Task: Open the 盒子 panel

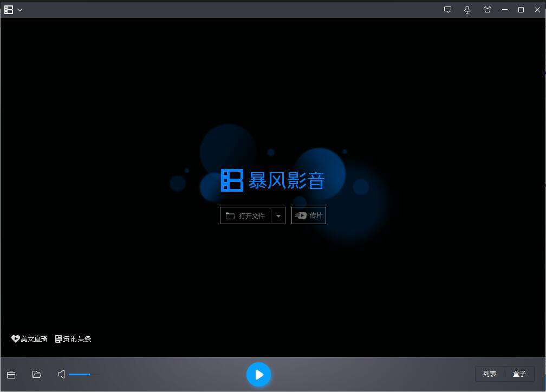Action: [x=519, y=374]
